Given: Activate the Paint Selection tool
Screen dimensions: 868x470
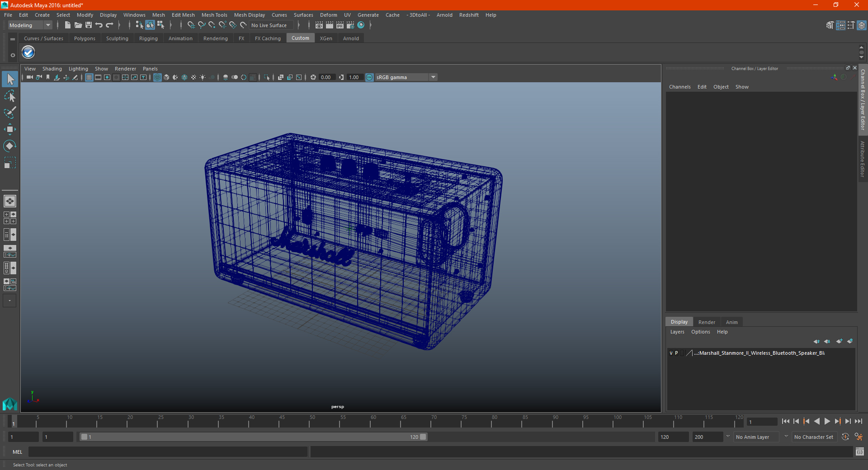Looking at the screenshot, I should pos(10,113).
